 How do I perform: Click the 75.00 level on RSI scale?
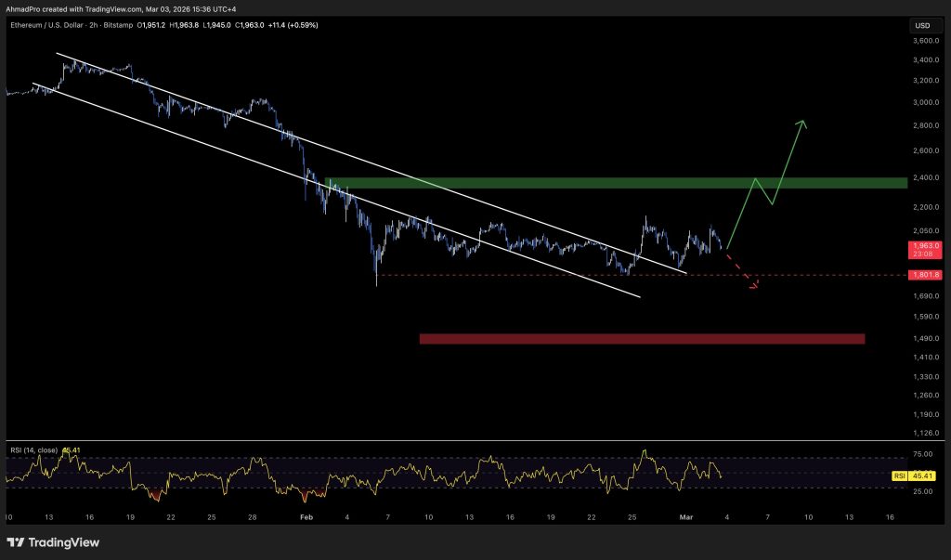(x=922, y=454)
